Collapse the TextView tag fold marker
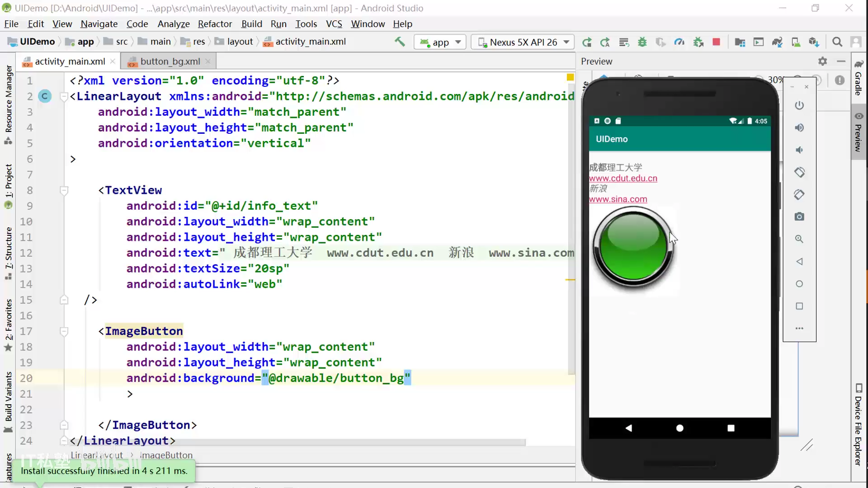Viewport: 868px width, 488px height. (x=64, y=190)
